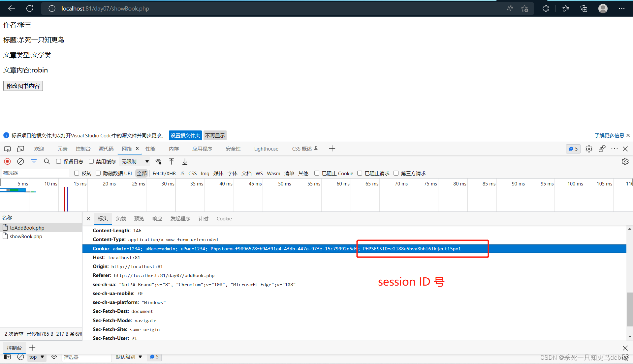The width and height of the screenshot is (633, 364).
Task: Open DevTools feedback/activity icon
Action: pos(602,149)
